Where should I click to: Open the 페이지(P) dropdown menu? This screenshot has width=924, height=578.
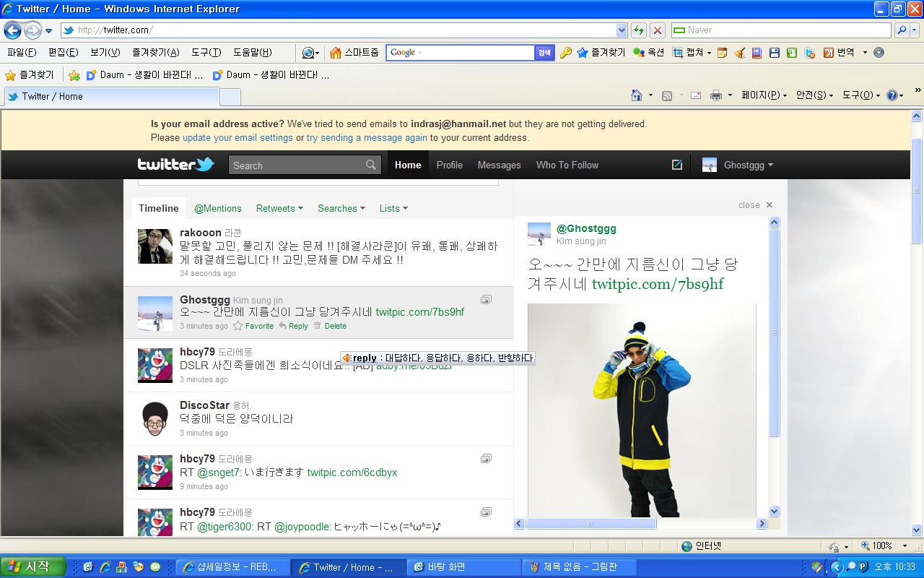[764, 95]
